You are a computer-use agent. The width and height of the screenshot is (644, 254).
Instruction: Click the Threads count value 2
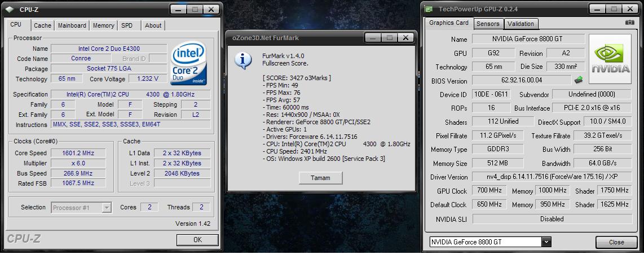coord(201,207)
